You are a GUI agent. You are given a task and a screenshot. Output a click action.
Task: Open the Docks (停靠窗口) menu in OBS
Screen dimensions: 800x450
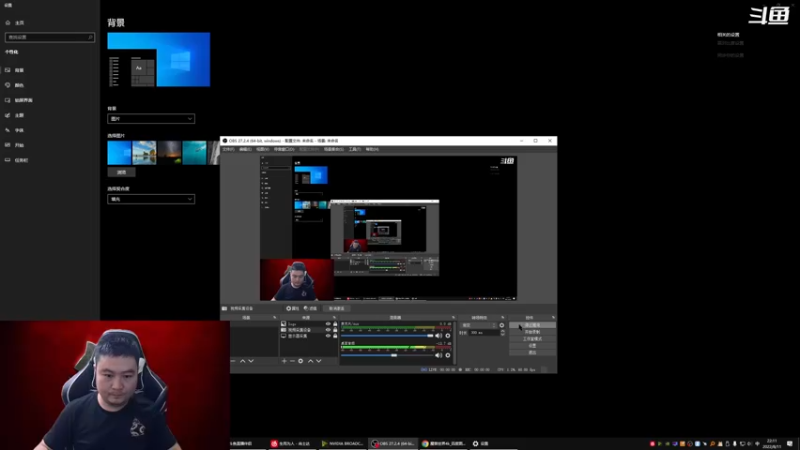(284, 149)
